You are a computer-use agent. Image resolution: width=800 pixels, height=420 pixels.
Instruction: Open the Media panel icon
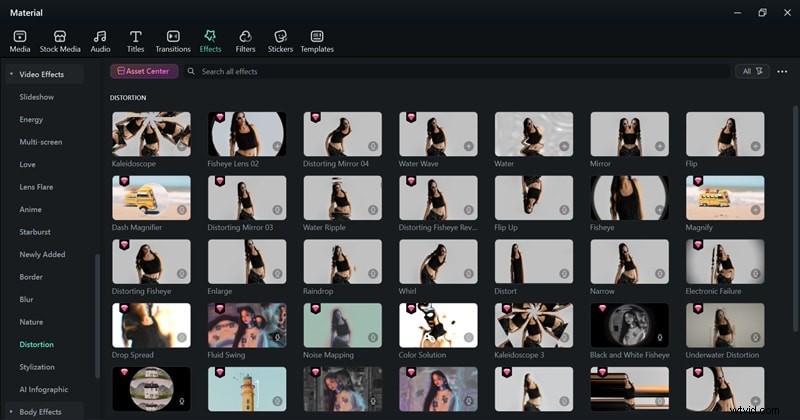pos(19,40)
